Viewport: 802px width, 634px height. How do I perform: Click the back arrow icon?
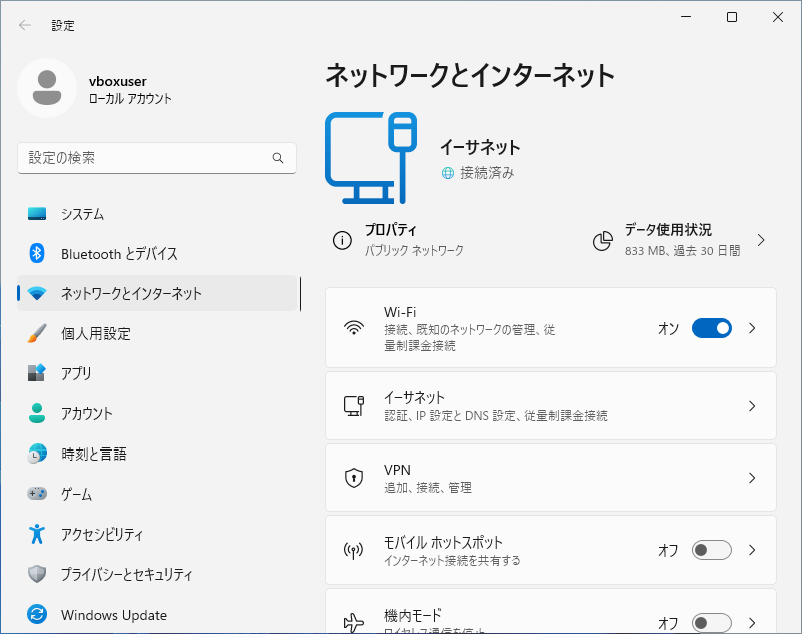25,25
